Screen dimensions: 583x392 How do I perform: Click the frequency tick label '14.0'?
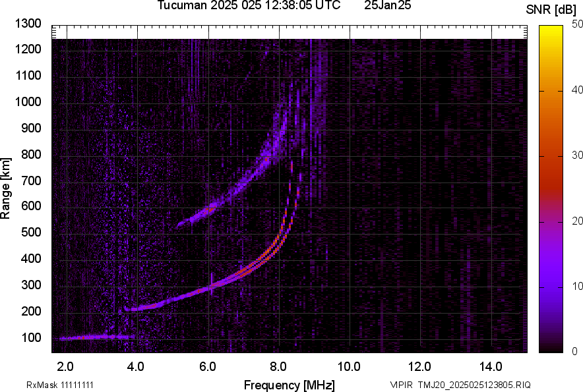pos(491,366)
